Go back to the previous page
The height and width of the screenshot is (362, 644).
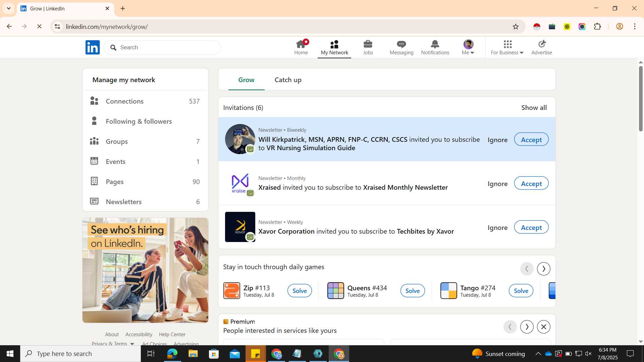click(x=9, y=26)
